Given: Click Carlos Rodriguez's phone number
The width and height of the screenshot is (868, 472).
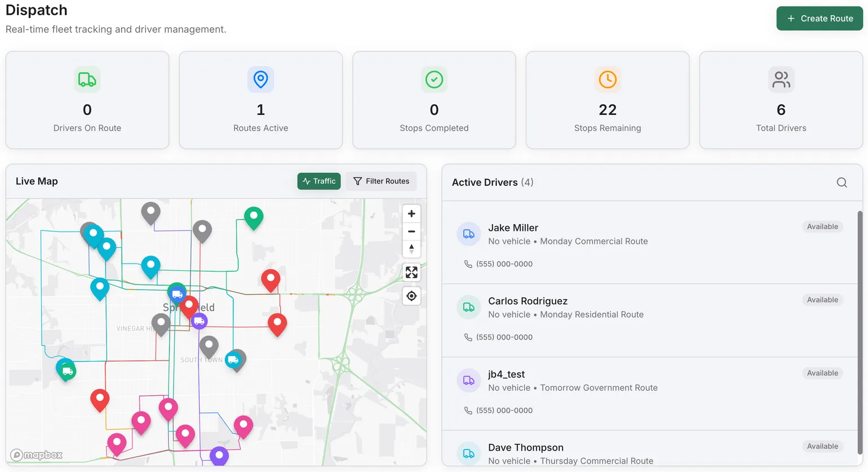Looking at the screenshot, I should coord(504,337).
